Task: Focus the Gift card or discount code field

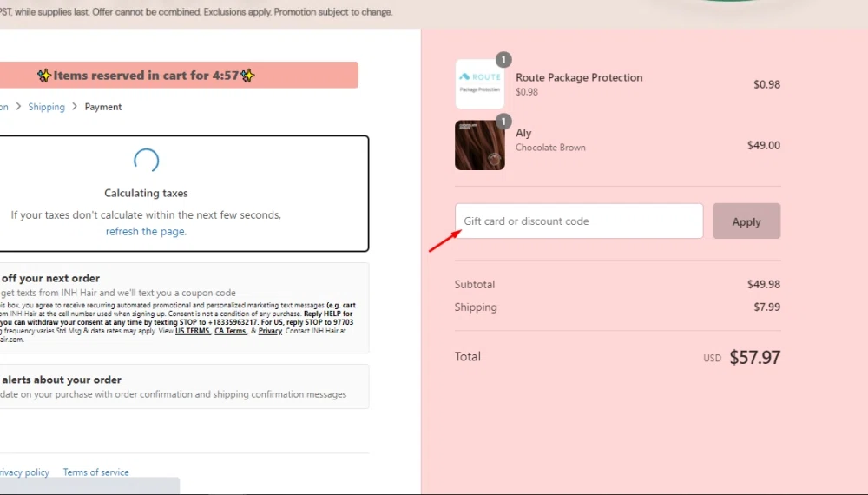Action: click(578, 221)
